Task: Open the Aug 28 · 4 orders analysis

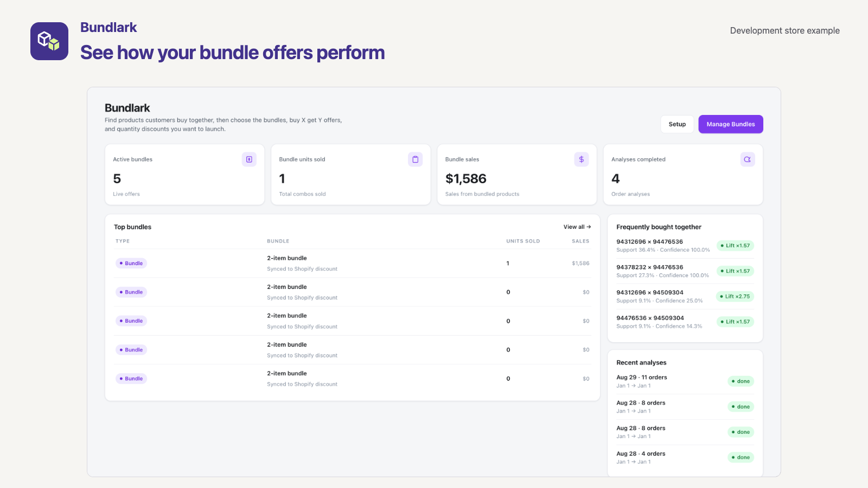Action: 641,454
